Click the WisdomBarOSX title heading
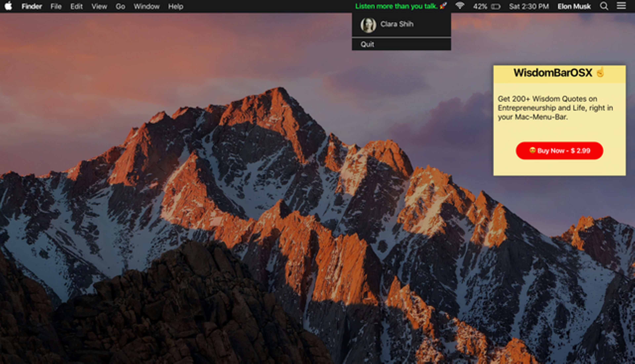 (x=553, y=73)
